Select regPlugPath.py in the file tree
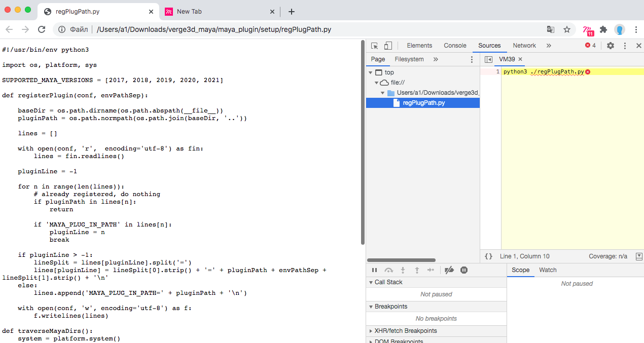The height and width of the screenshot is (343, 644). click(x=423, y=103)
